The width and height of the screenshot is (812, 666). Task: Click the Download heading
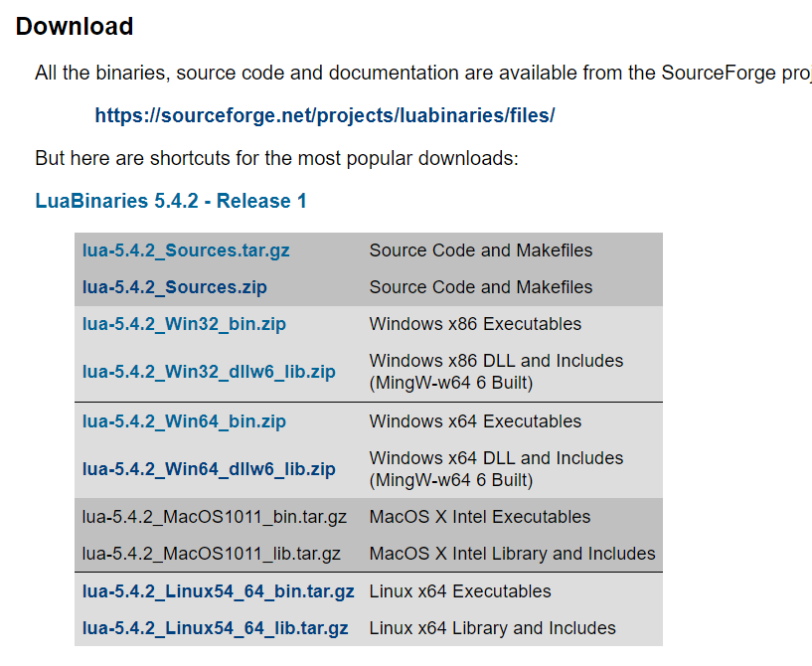[x=75, y=27]
